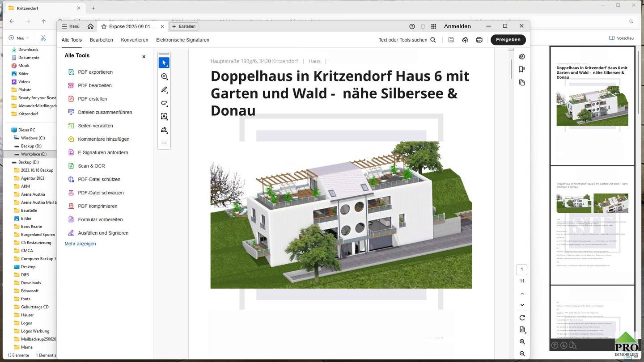Print the document with printer icon
Image resolution: width=644 pixels, height=362 pixels.
pos(479,40)
